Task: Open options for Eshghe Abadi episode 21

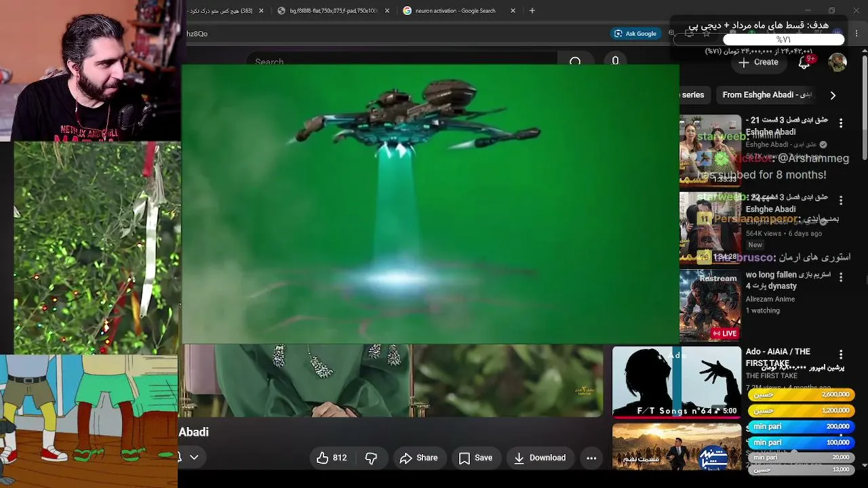Action: 841,123
